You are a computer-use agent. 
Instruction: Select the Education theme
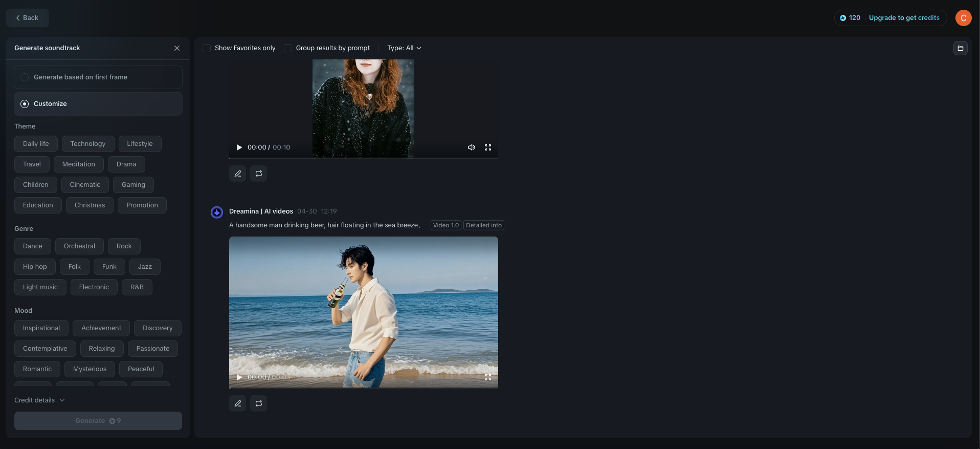point(38,205)
